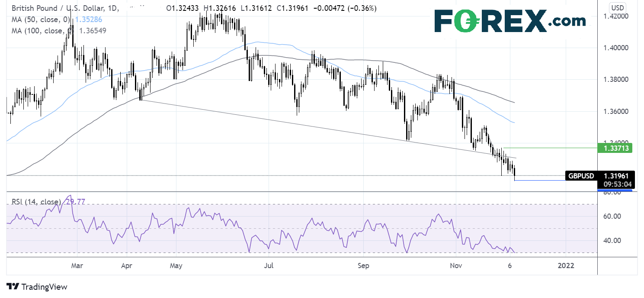644x298 pixels.
Task: Click the 1.42000 price axis label
Action: pyautogui.click(x=614, y=16)
